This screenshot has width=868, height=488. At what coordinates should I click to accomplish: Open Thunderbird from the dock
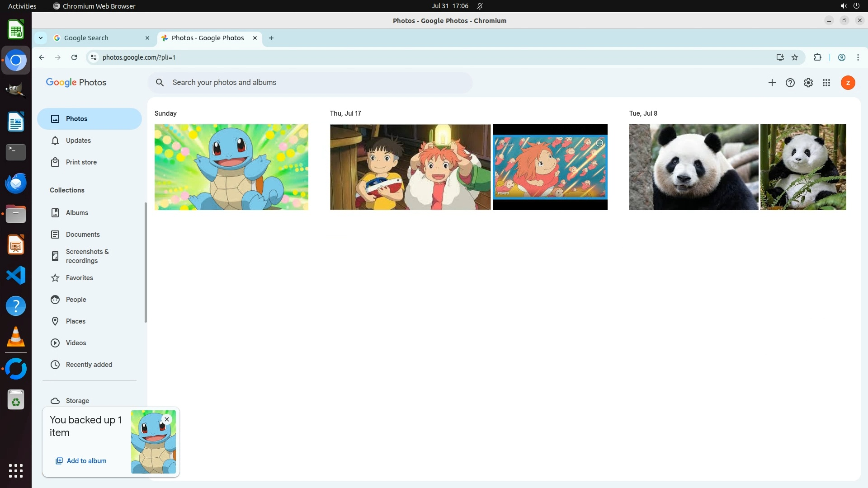(16, 183)
